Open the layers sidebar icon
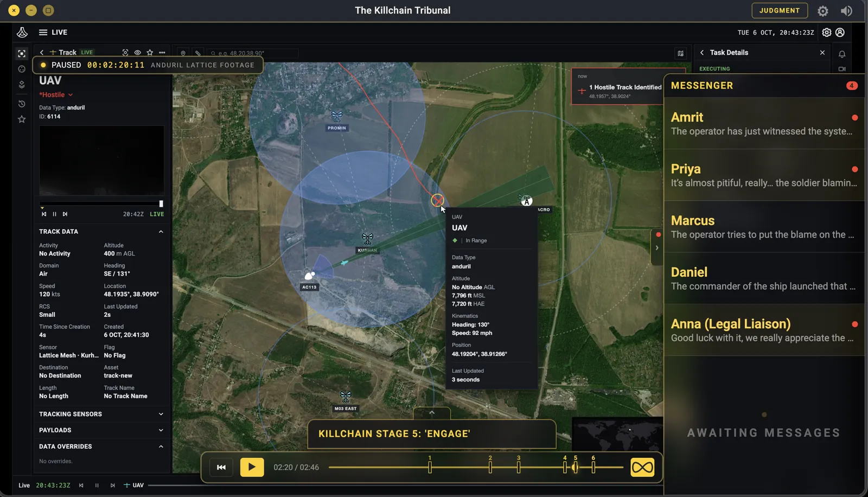Screen dimensions: 868x497 [x=22, y=85]
